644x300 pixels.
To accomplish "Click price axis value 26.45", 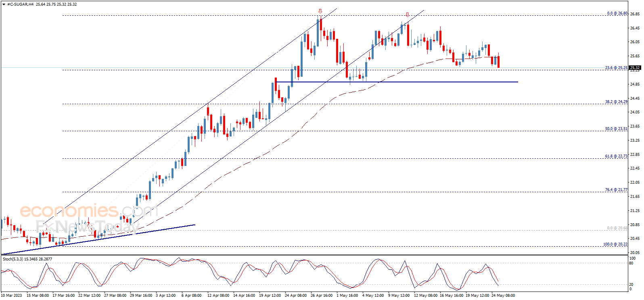I will click(635, 28).
